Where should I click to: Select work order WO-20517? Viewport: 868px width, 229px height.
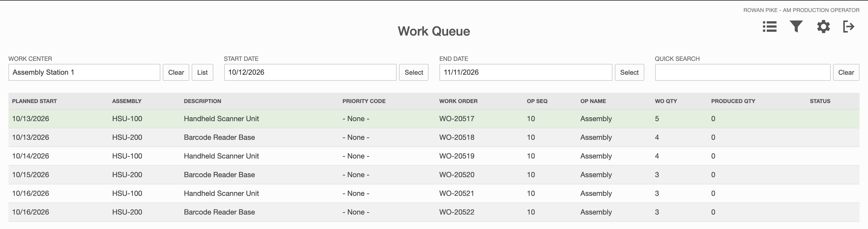click(457, 118)
